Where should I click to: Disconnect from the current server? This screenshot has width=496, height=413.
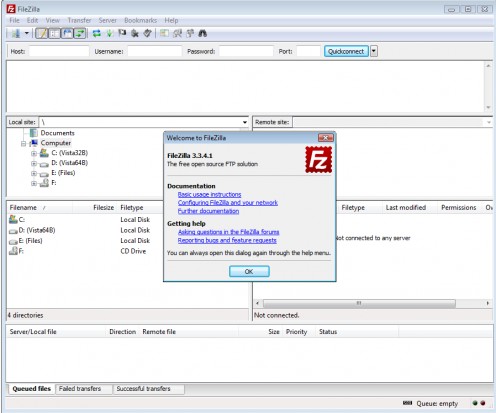pyautogui.click(x=135, y=33)
